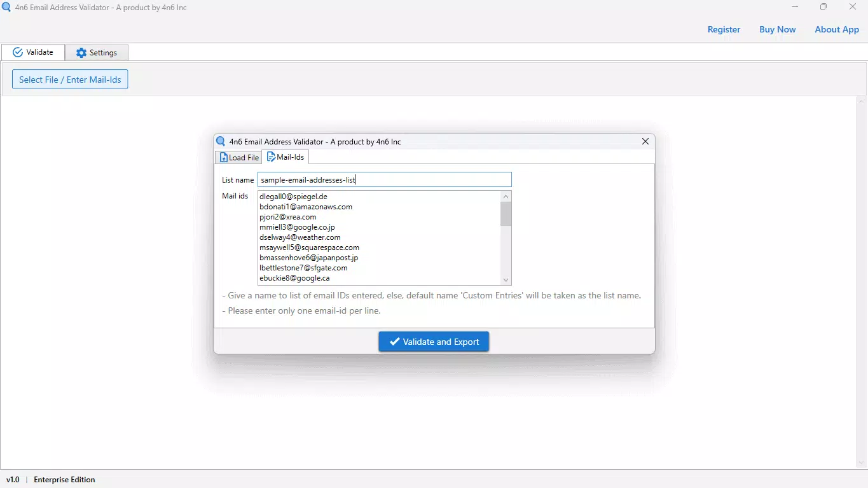Click the Mail ids scrollbar thumb
868x488 pixels.
coord(506,214)
